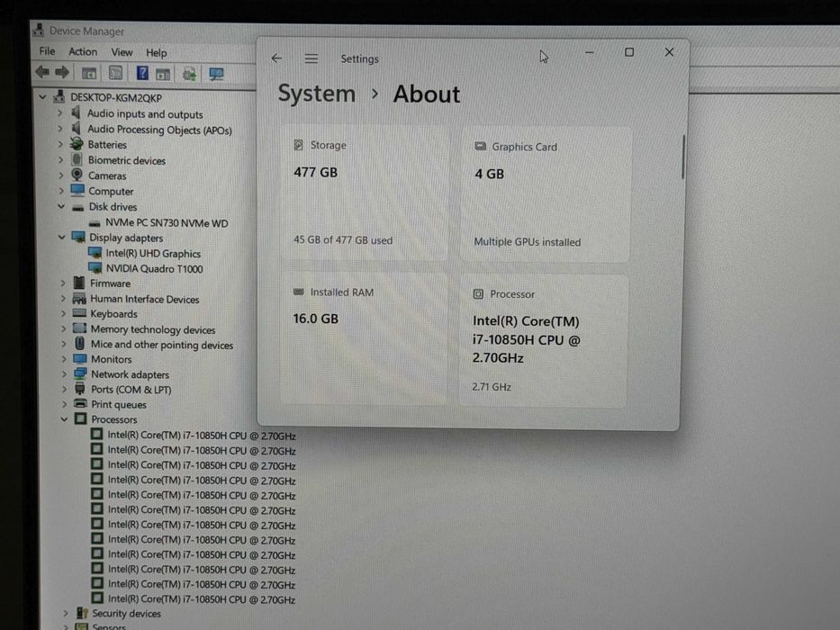This screenshot has height=630, width=840.
Task: Expand Audio inputs and outputs
Action: pyautogui.click(x=60, y=113)
